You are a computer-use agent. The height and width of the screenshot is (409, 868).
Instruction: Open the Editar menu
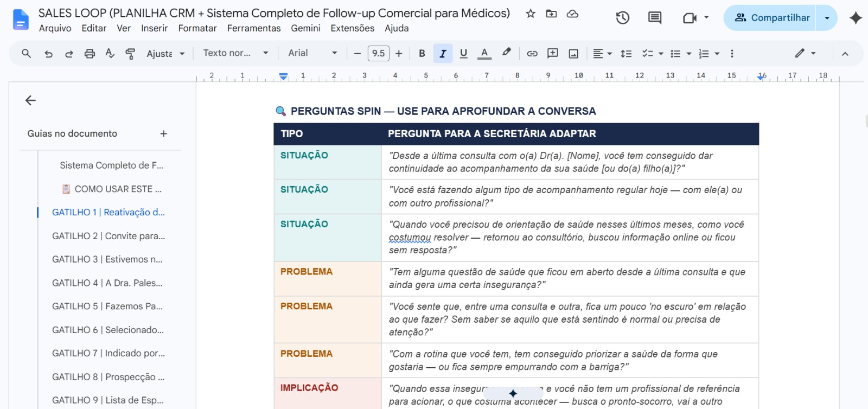[94, 28]
